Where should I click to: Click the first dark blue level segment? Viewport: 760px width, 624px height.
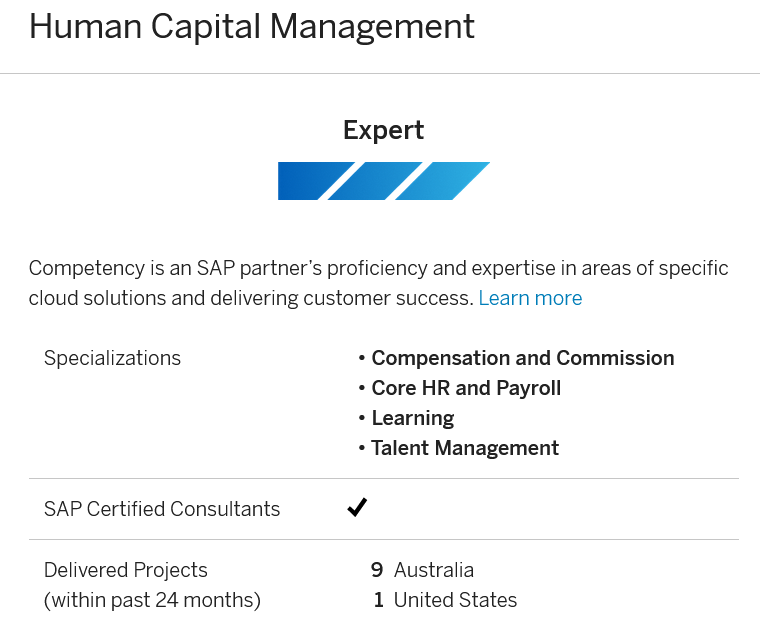click(x=316, y=181)
